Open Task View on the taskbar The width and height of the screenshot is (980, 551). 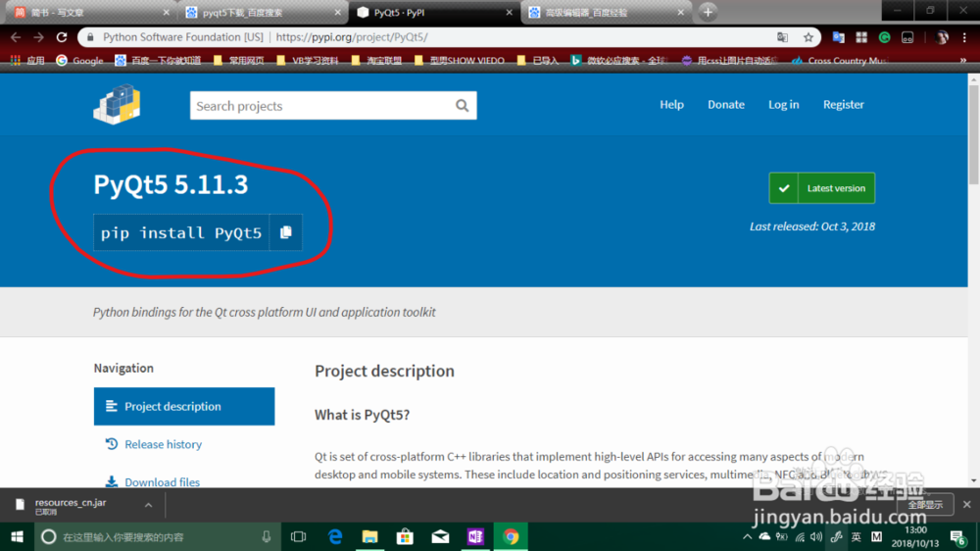(x=299, y=536)
